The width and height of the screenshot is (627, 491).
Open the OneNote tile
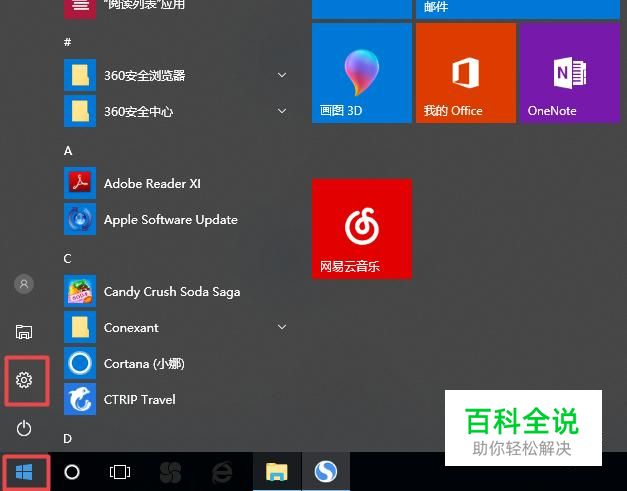click(x=570, y=73)
